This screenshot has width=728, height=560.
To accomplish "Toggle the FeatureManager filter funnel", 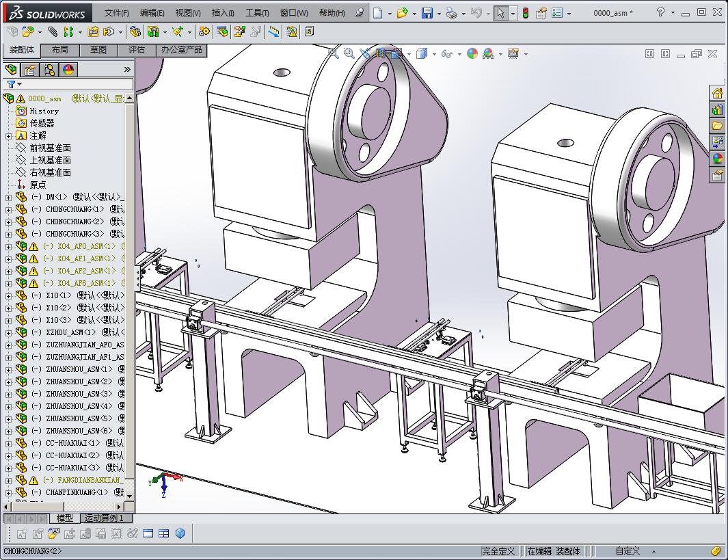I will pyautogui.click(x=12, y=83).
